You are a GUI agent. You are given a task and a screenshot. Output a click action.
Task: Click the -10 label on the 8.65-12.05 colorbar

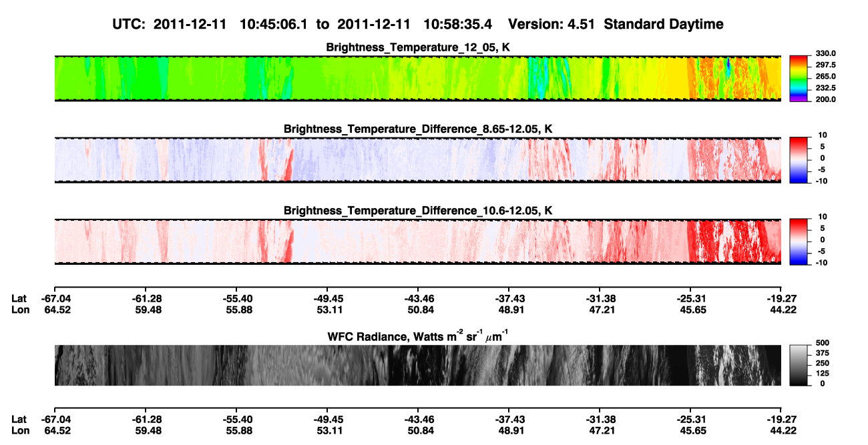(x=822, y=181)
